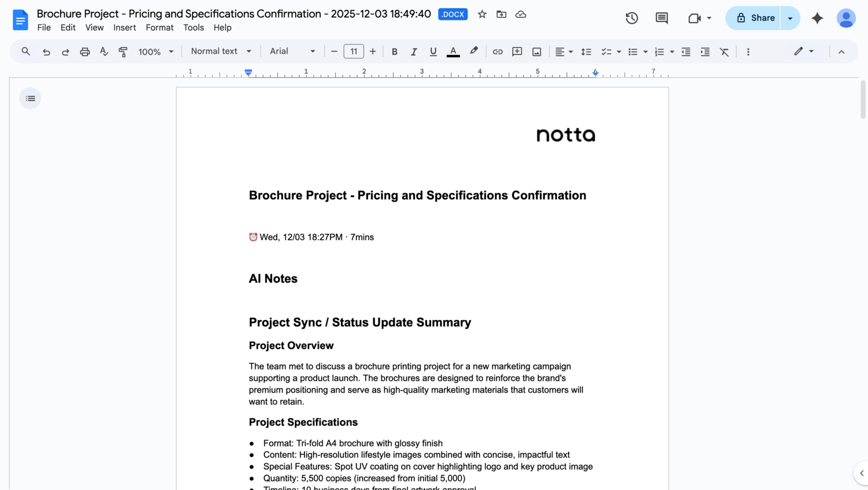Open the Print icon
The image size is (868, 490).
(x=84, y=52)
